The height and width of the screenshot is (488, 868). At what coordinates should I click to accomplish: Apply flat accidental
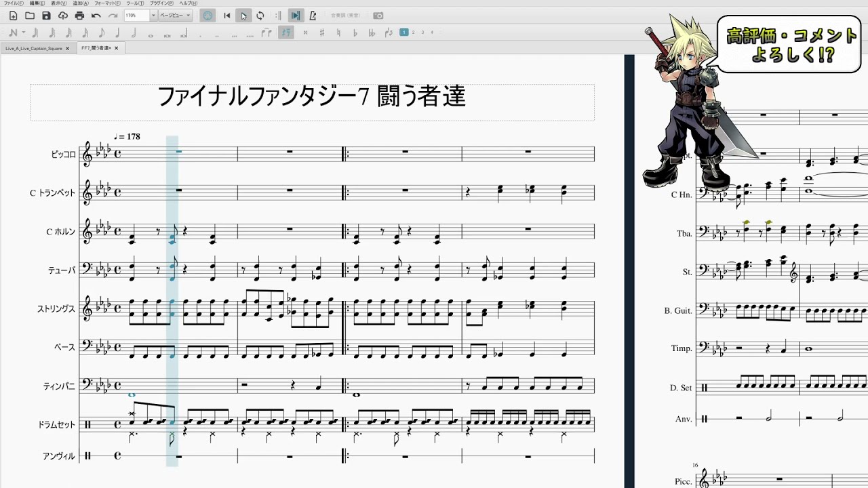click(x=355, y=33)
